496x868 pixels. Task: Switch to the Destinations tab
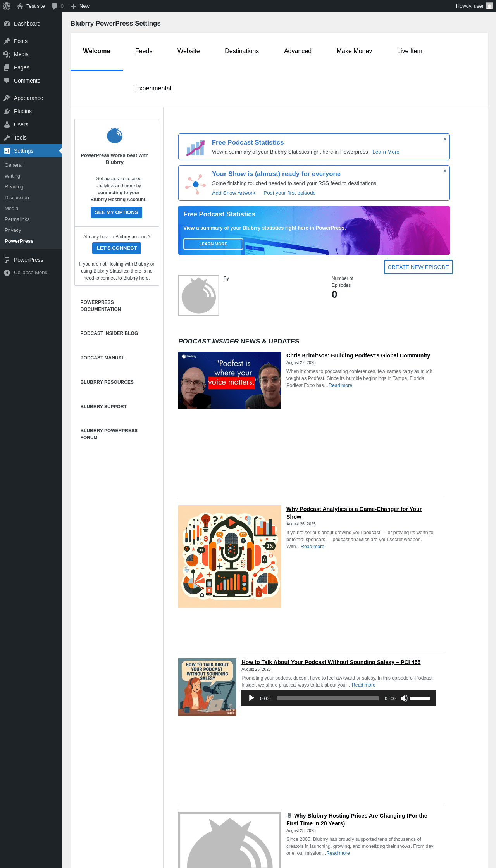coord(242,51)
